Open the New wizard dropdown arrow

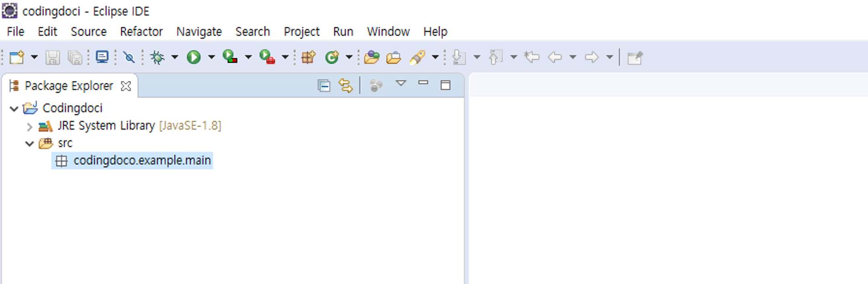pyautogui.click(x=34, y=57)
